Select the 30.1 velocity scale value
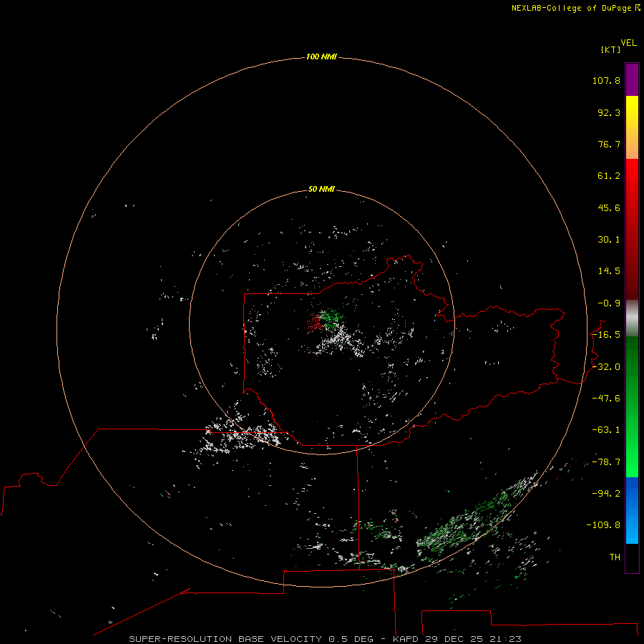This screenshot has width=644, height=644. click(609, 240)
